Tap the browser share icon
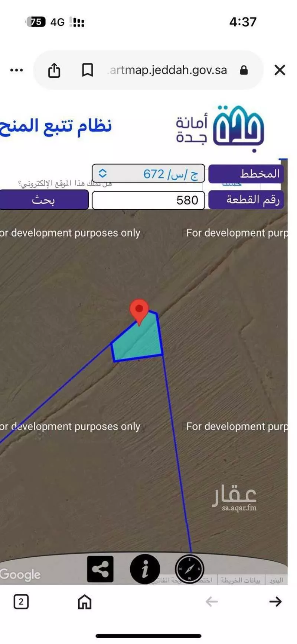297x644 pixels. [x=54, y=70]
